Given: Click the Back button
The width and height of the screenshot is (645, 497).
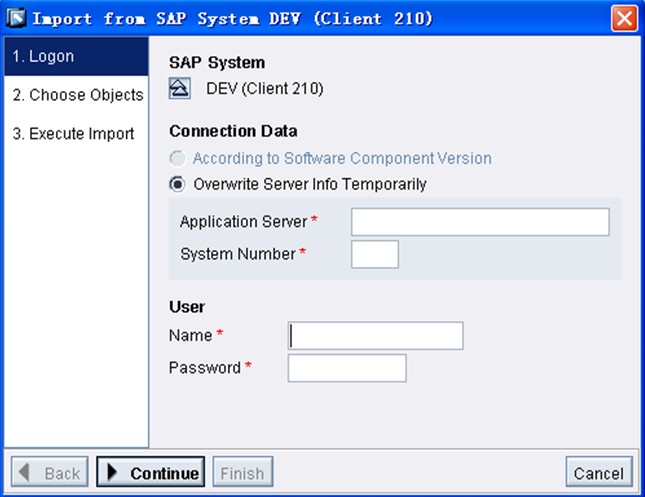Looking at the screenshot, I should coord(50,472).
